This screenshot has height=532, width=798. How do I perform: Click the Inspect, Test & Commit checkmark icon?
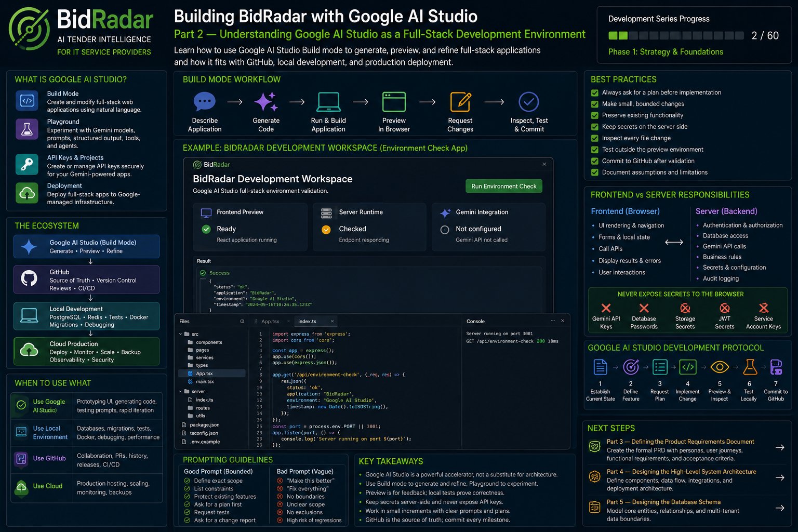[x=529, y=102]
